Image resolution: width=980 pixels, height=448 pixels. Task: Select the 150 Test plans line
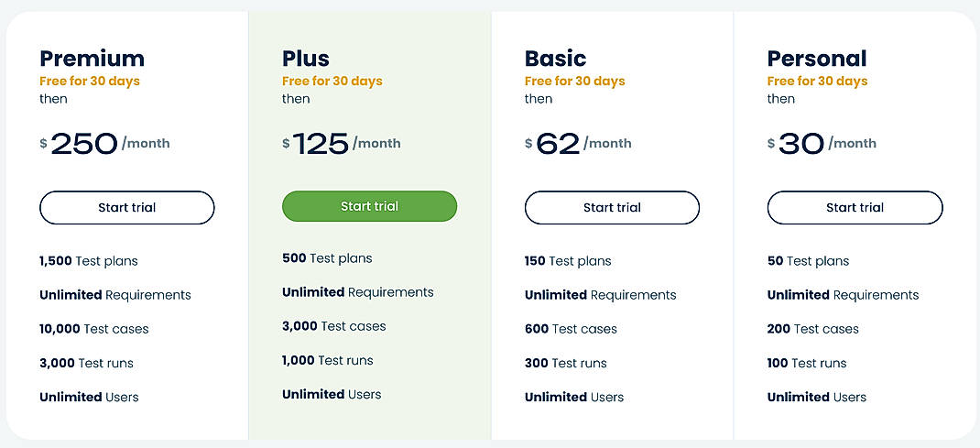point(568,261)
